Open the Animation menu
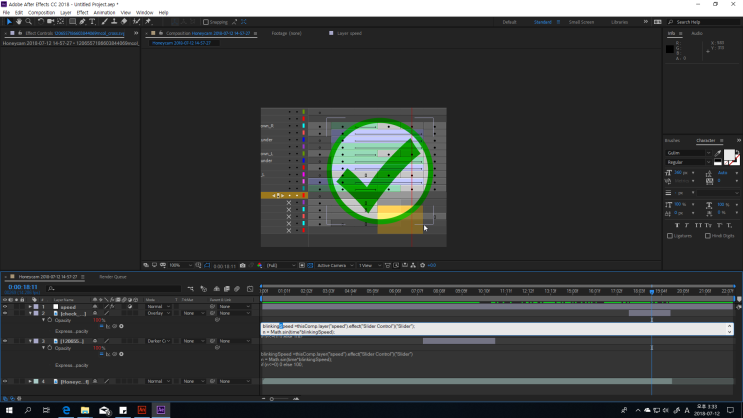Viewport: 743px width, 418px height. point(104,12)
